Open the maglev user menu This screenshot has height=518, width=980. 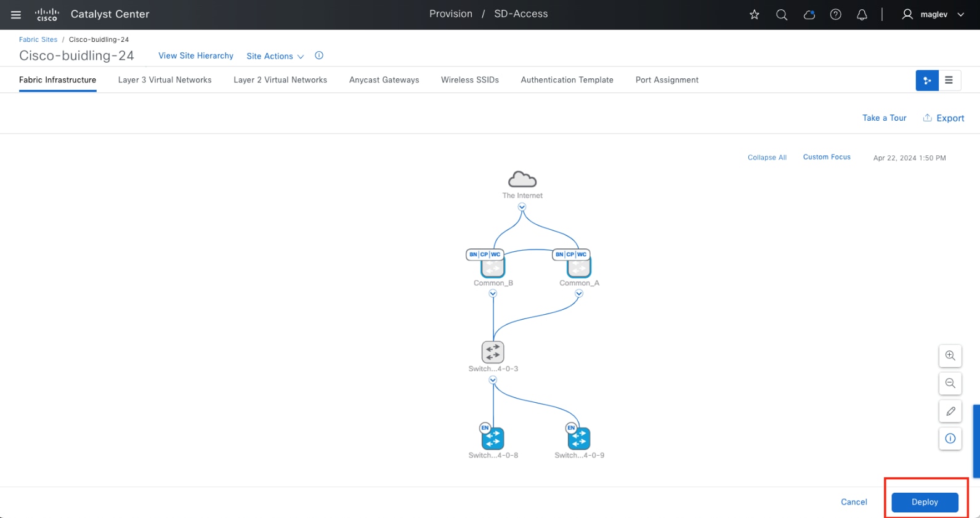coord(933,14)
